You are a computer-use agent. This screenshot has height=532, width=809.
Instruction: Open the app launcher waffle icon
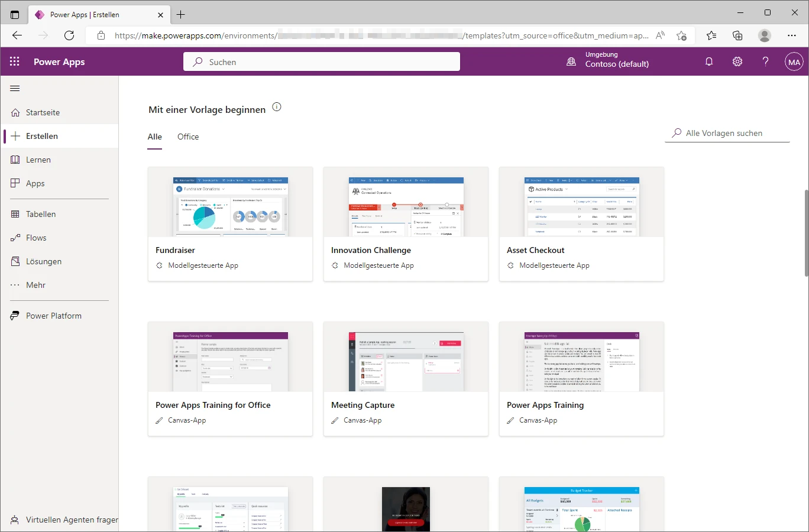coord(15,61)
